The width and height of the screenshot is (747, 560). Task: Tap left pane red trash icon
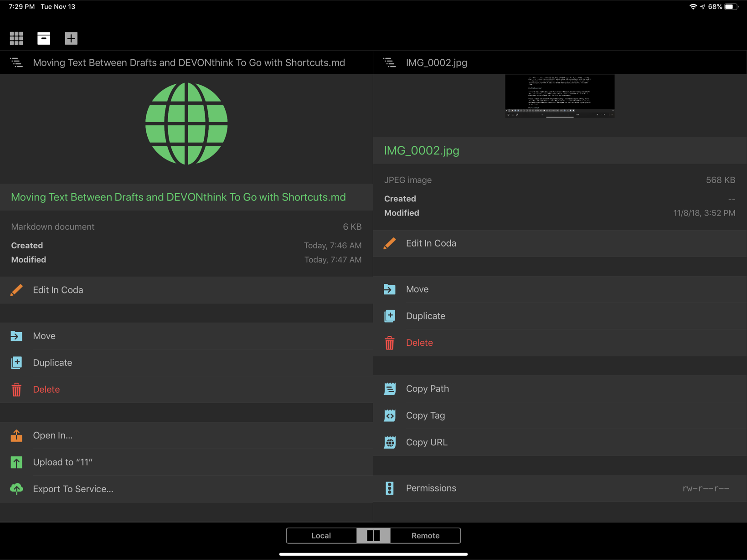pos(16,390)
